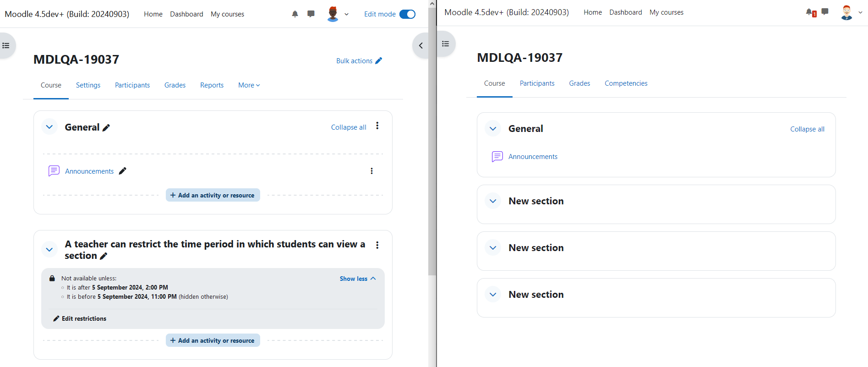Viewport: 868px width, 367px height.
Task: Switch to Settings tab
Action: coord(88,85)
